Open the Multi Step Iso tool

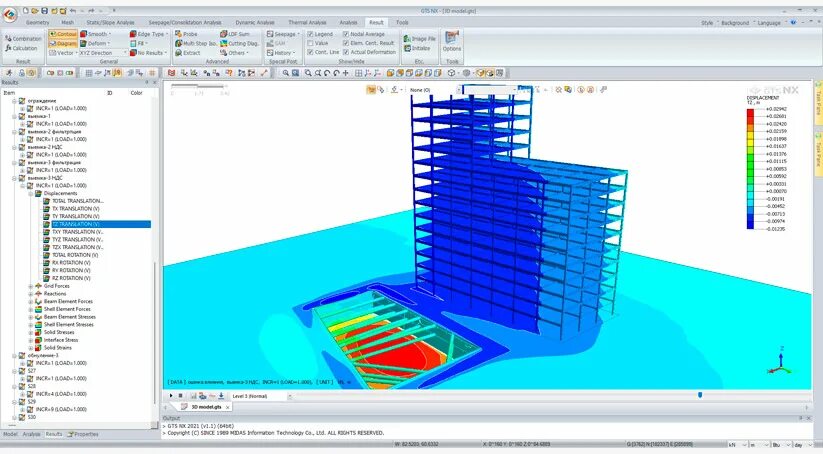click(x=196, y=44)
